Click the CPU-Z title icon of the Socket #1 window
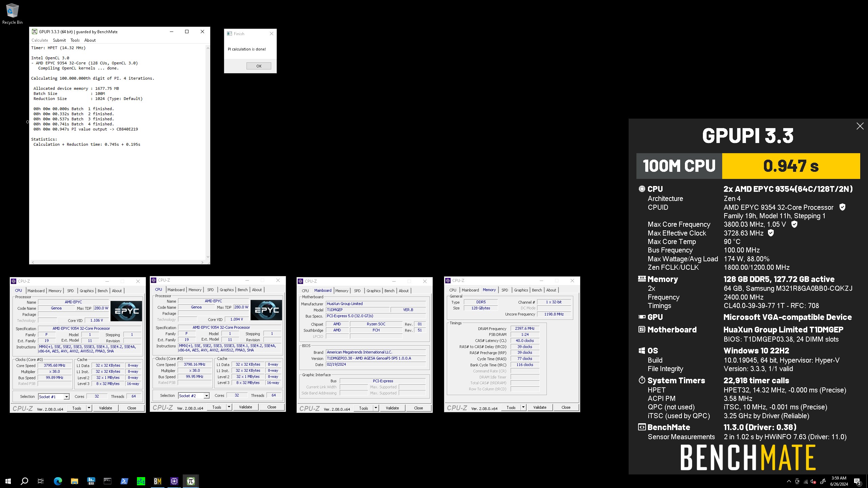 (14, 281)
